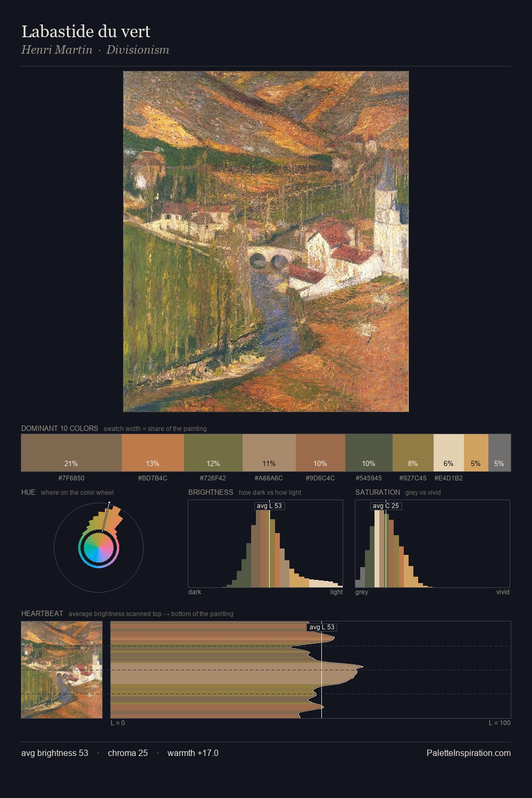Click hex code label '#9D6C4C'
Image resolution: width=532 pixels, height=798 pixels.
[320, 478]
